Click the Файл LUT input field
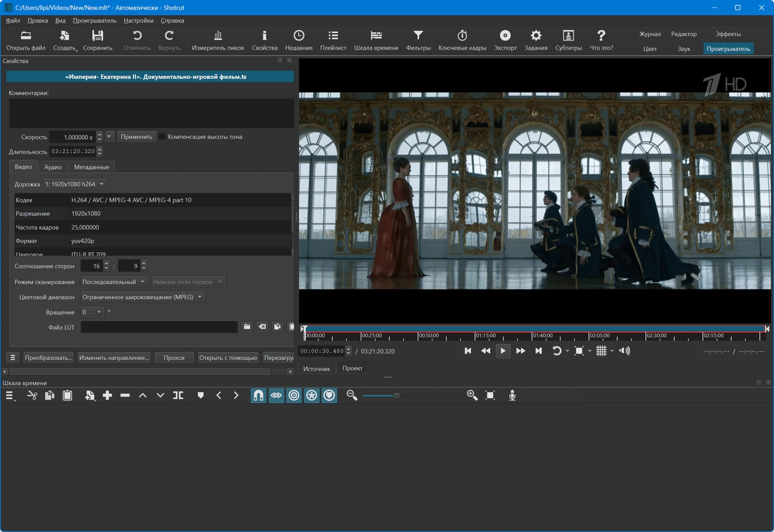The height and width of the screenshot is (532, 774). point(159,327)
